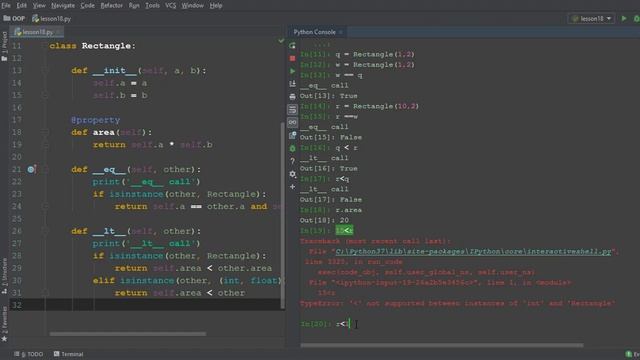Collapse __lt__ method fold on line 26
This screenshot has height=360, width=640.
tap(45, 231)
